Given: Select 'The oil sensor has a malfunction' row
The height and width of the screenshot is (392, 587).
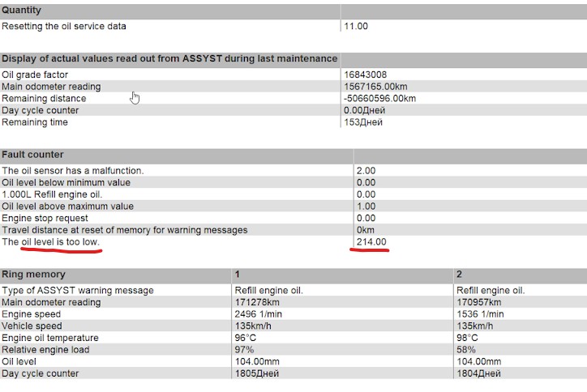Looking at the screenshot, I should (73, 171).
